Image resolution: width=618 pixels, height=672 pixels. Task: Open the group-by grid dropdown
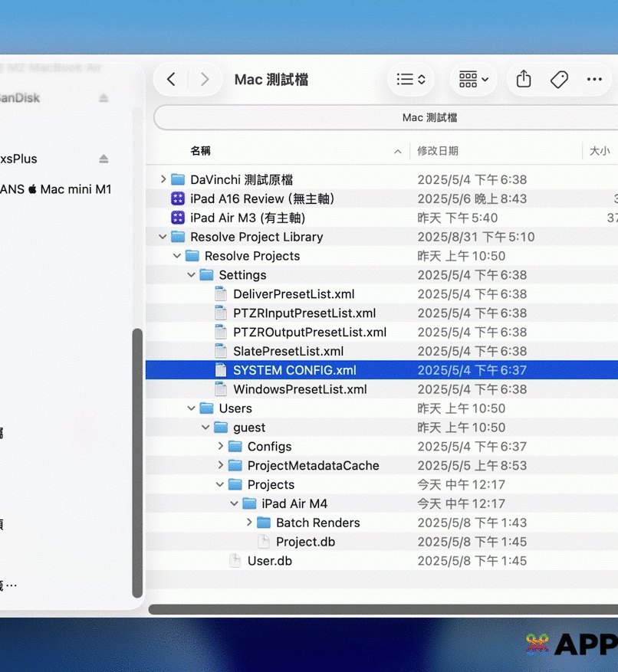point(473,80)
